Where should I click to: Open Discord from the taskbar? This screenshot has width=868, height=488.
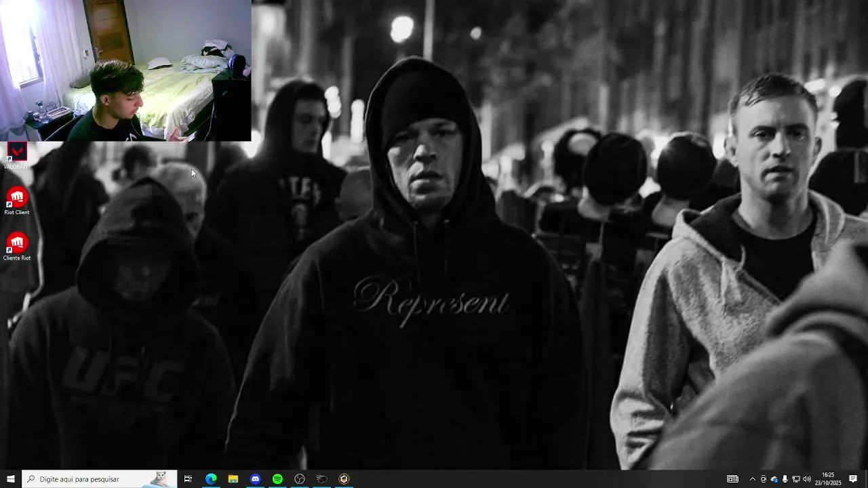pyautogui.click(x=255, y=479)
